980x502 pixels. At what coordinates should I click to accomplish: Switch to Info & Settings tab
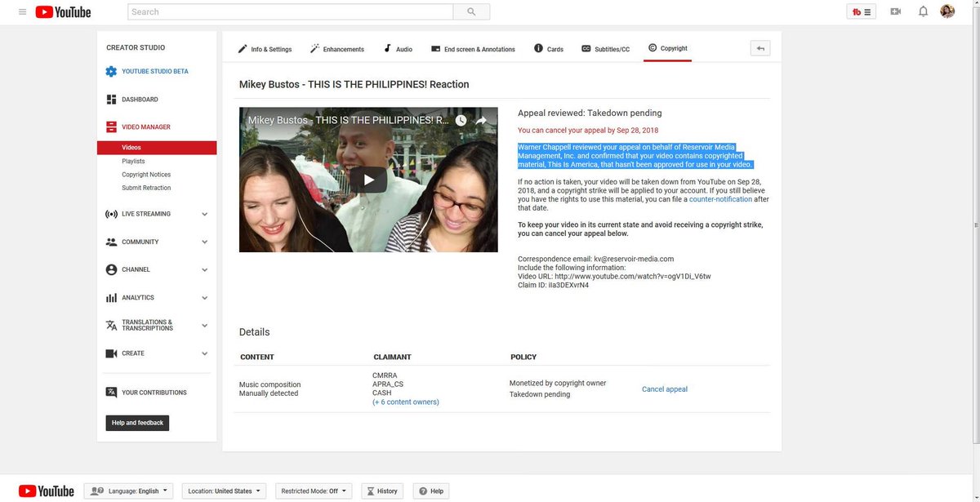click(x=265, y=49)
